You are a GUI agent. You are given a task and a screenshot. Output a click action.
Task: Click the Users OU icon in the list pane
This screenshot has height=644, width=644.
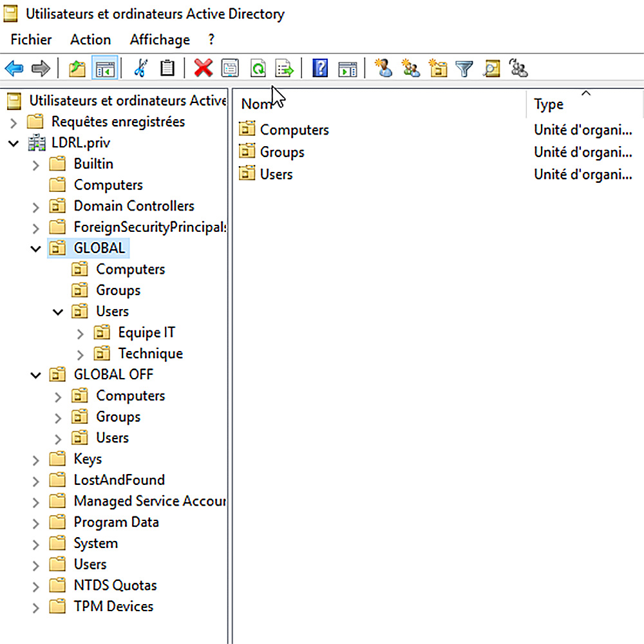pyautogui.click(x=247, y=173)
